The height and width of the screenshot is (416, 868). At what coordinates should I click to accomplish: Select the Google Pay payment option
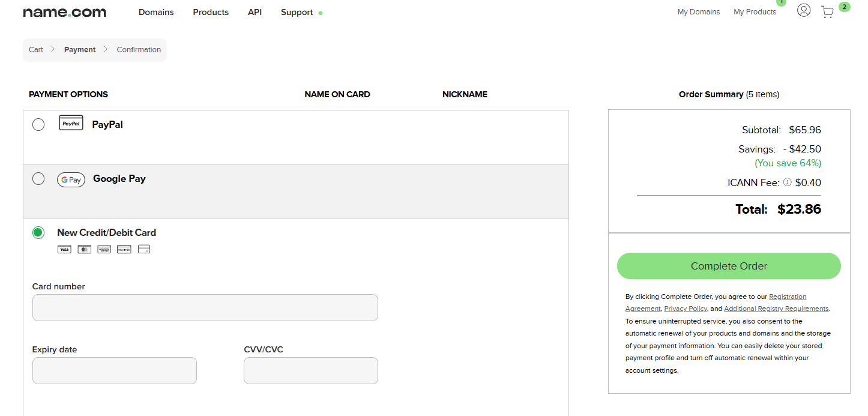[x=38, y=178]
